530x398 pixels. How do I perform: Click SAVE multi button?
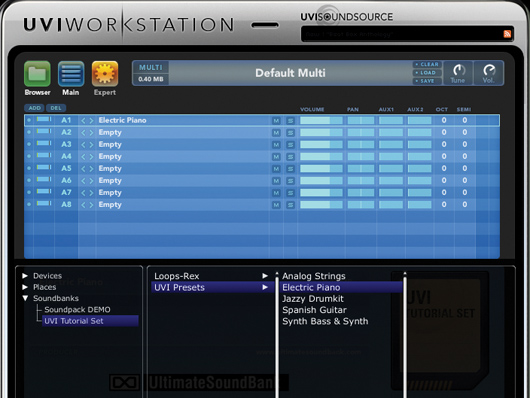click(427, 81)
